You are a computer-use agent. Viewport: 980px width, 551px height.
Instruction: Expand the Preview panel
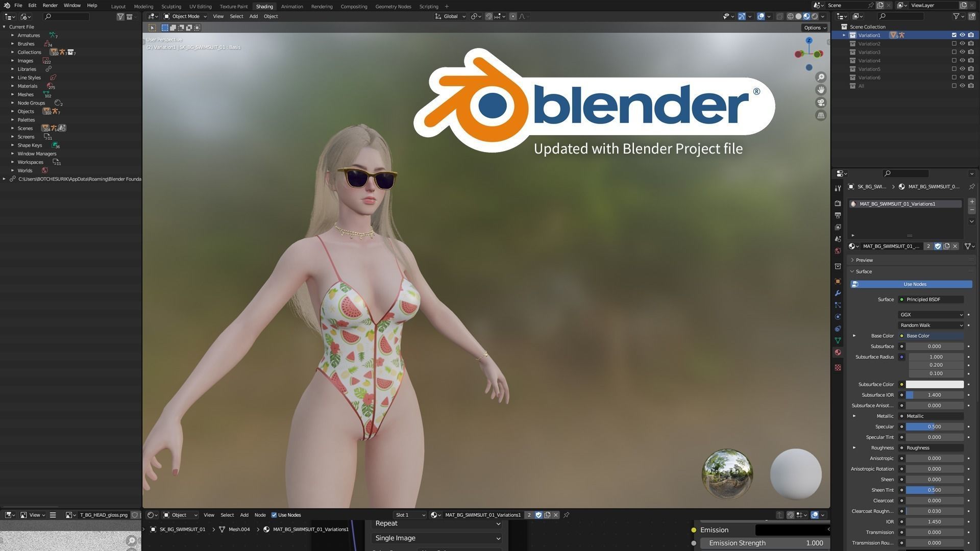tap(864, 260)
